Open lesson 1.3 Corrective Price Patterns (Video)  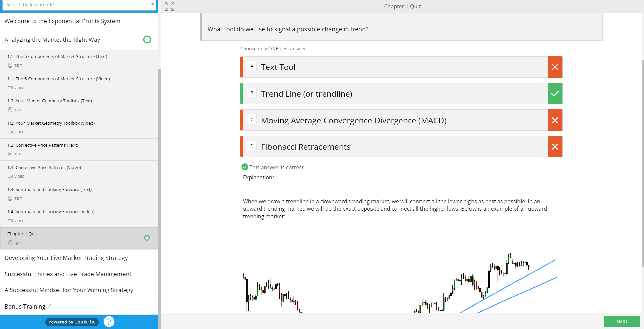48,168
